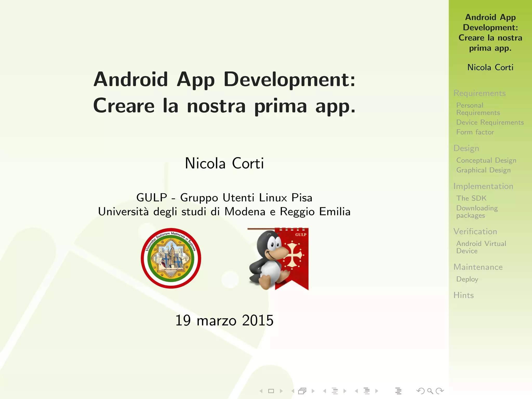Select Graphical Design in sidebar
The width and height of the screenshot is (532, 399).
483,170
